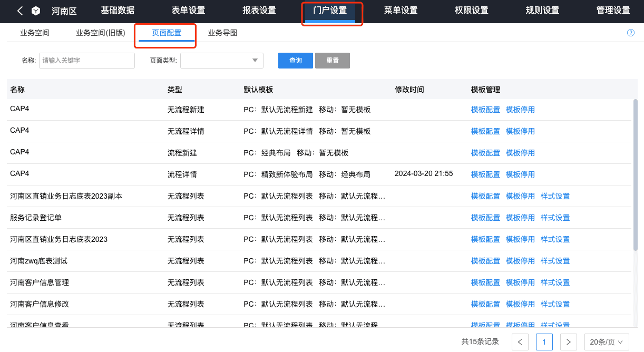Click 模板配置 for 河南客户信息管理
The image size is (644, 352).
(x=485, y=282)
